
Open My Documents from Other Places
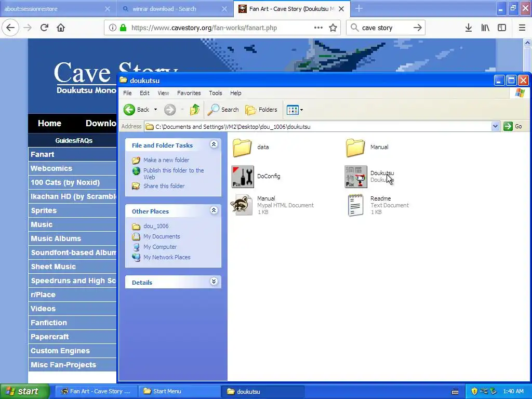coord(162,236)
